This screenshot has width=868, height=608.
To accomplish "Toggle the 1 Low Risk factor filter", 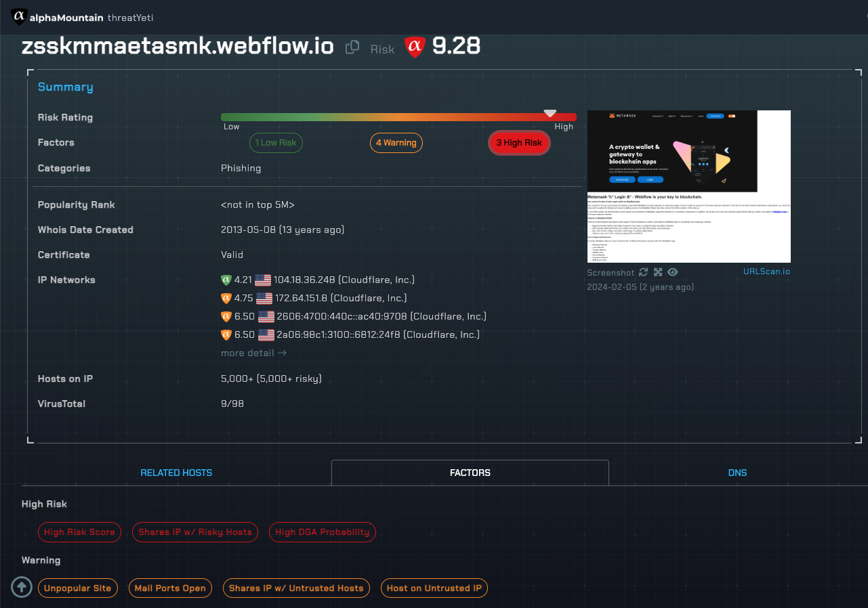I will point(276,143).
